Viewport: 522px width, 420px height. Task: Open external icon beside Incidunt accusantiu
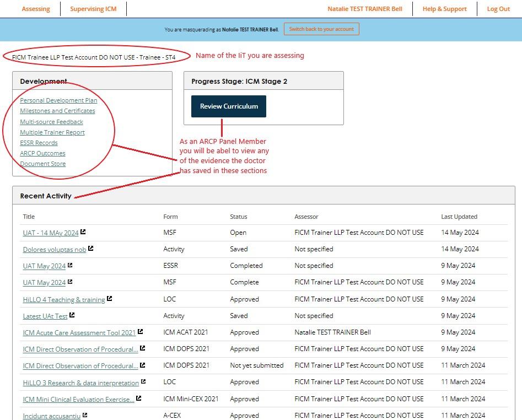[x=85, y=415]
